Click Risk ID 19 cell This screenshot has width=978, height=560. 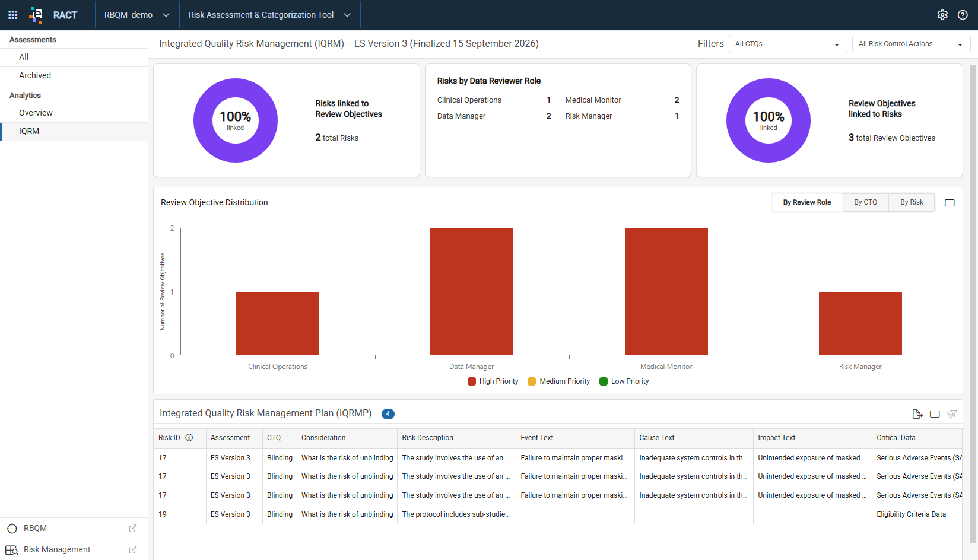point(180,514)
